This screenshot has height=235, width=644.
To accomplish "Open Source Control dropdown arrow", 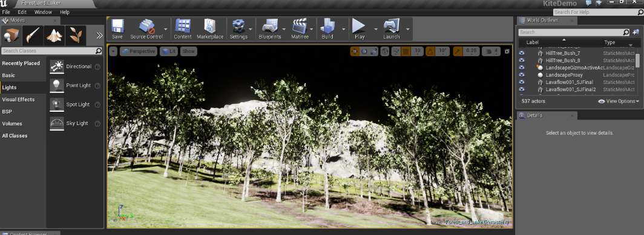I will [165, 29].
